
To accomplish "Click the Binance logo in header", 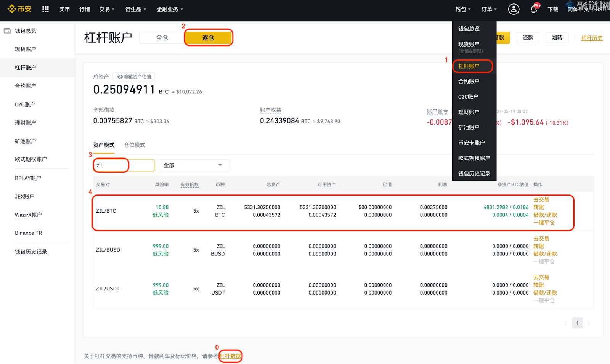I will click(19, 9).
